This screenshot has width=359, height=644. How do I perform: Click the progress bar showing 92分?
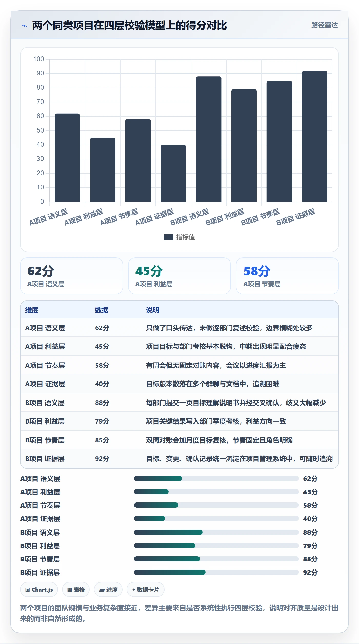click(216, 572)
